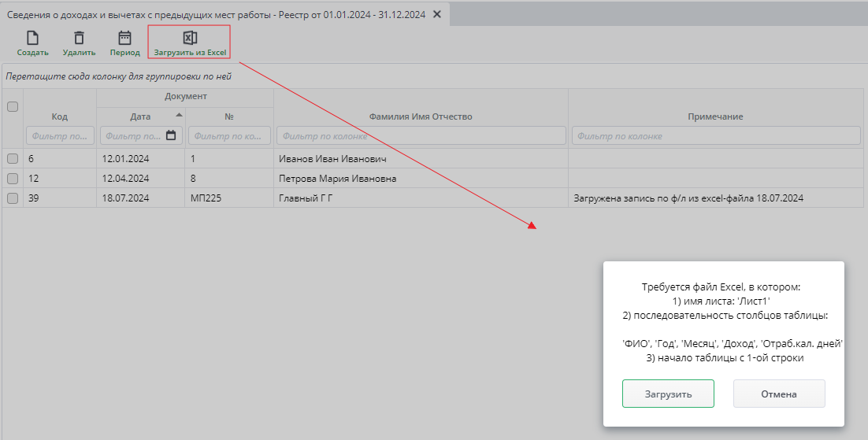Image resolution: width=868 pixels, height=440 pixels.
Task: Check the row for Главный Г Г
Action: point(12,198)
